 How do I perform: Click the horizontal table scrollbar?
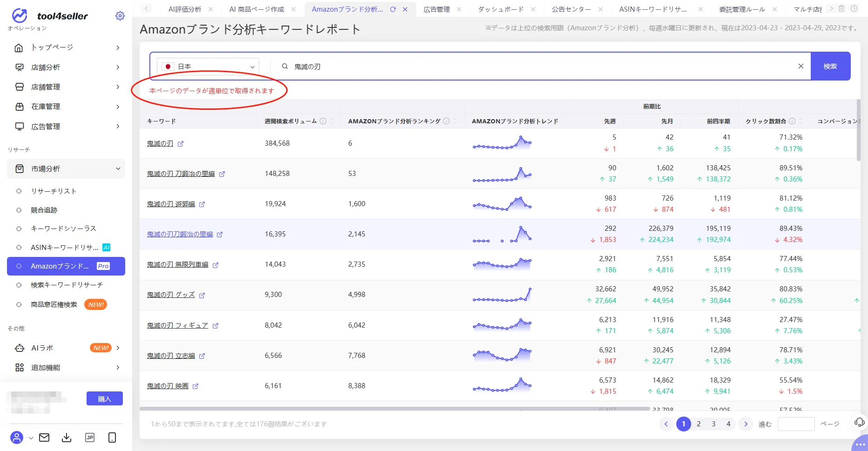point(395,409)
